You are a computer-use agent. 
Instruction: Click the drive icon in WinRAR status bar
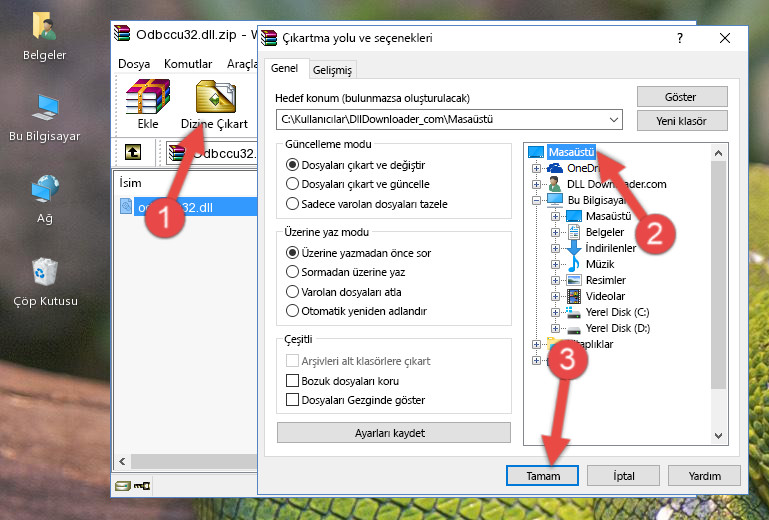pos(123,486)
